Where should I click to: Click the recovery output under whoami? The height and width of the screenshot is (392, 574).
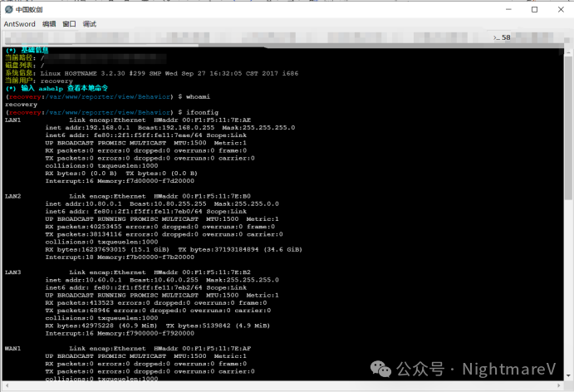point(22,105)
